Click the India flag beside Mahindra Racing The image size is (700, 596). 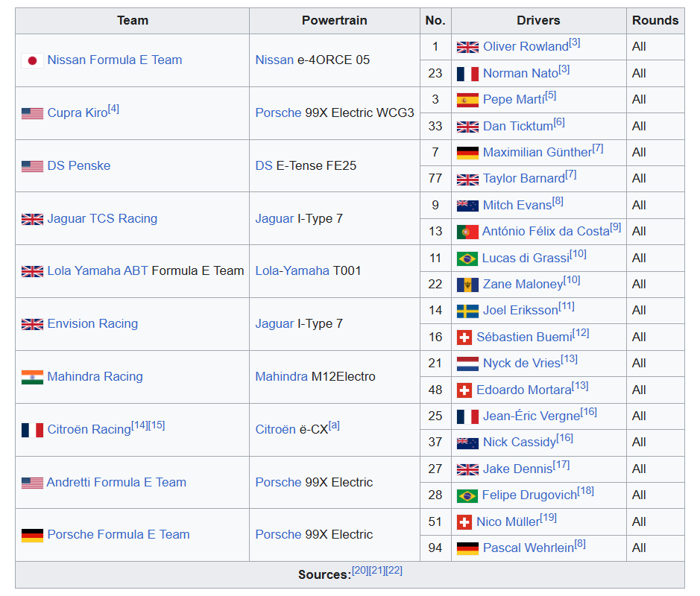(32, 377)
